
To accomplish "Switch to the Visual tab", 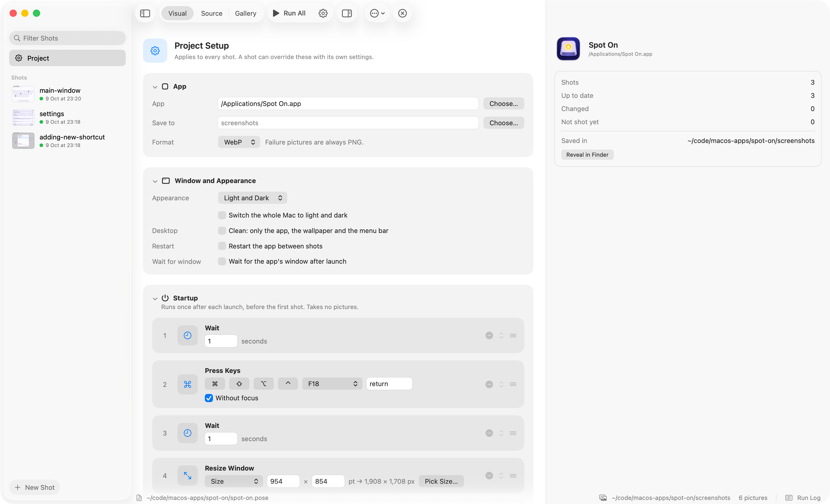I will point(177,13).
